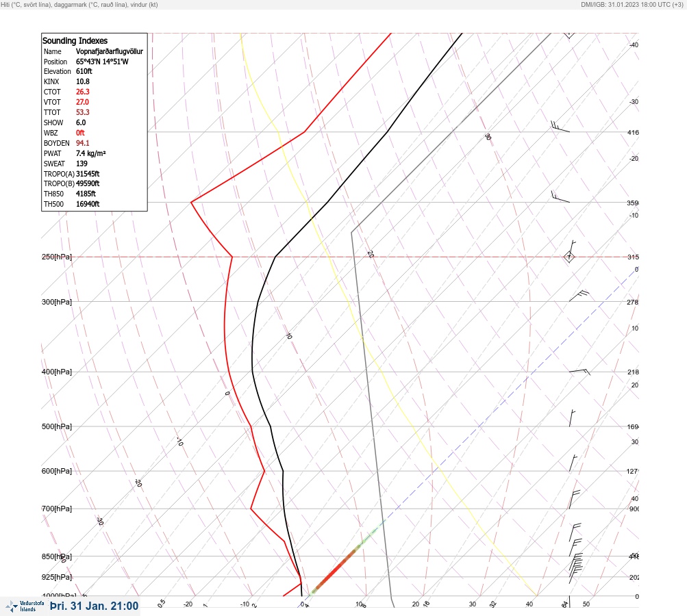
Task: Click the diamond marker at 250 hPa level
Action: (569, 257)
